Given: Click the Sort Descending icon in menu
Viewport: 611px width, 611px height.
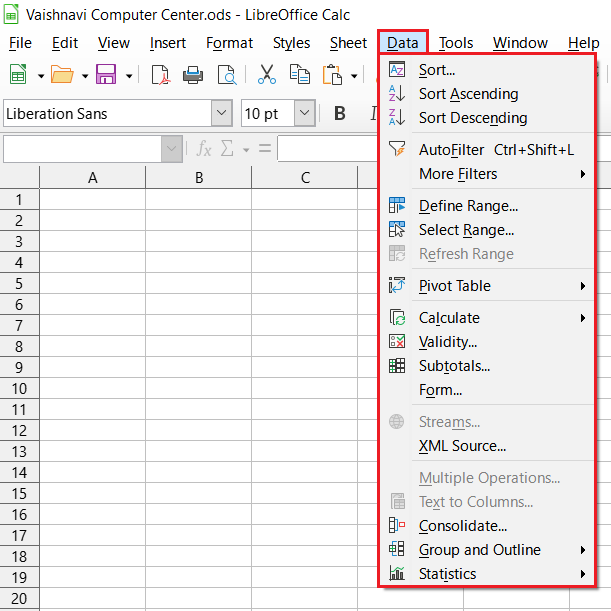Looking at the screenshot, I should [x=397, y=117].
